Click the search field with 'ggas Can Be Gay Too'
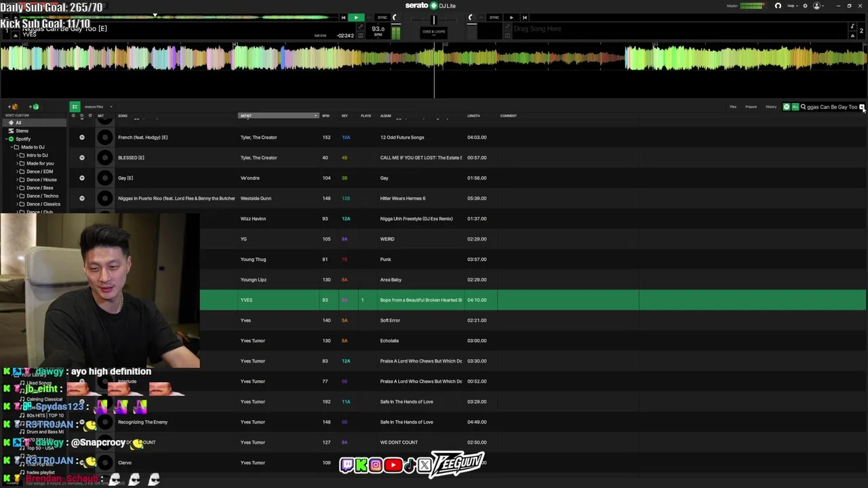The image size is (868, 488). tap(831, 106)
